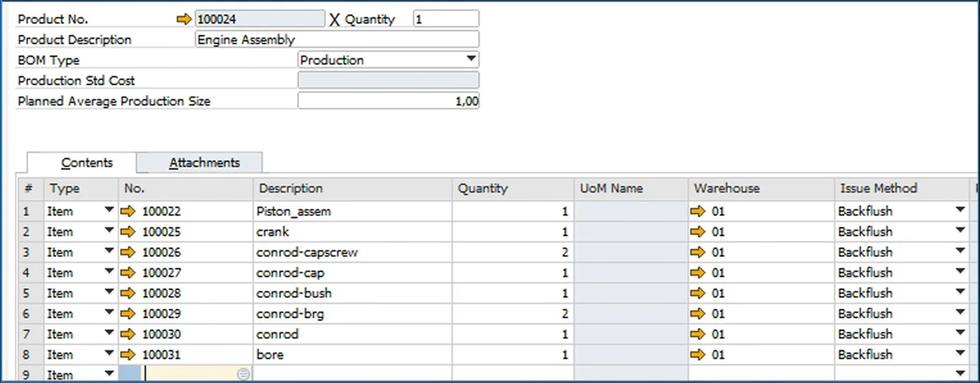Open Type dropdown in row 3
Image resolution: width=980 pixels, height=383 pixels.
(x=109, y=251)
